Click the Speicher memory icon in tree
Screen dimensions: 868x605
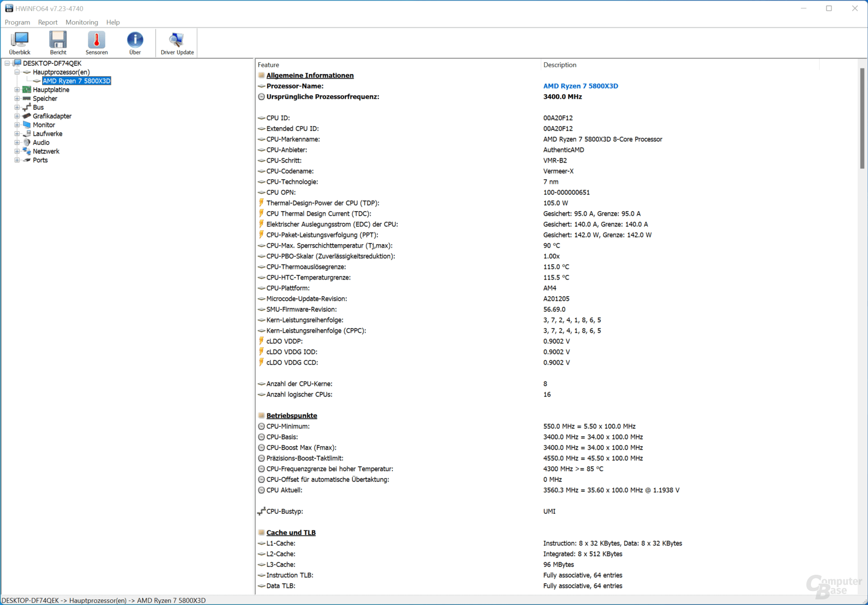(x=26, y=99)
